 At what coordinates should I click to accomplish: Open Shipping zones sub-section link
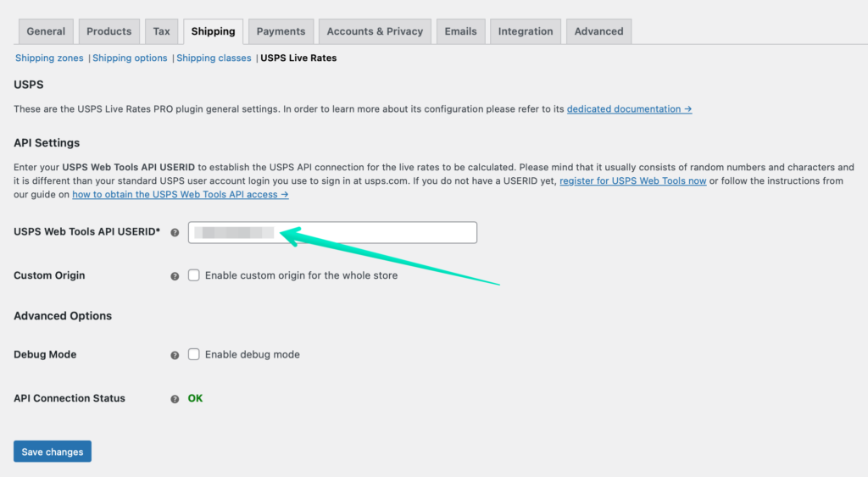coord(49,58)
